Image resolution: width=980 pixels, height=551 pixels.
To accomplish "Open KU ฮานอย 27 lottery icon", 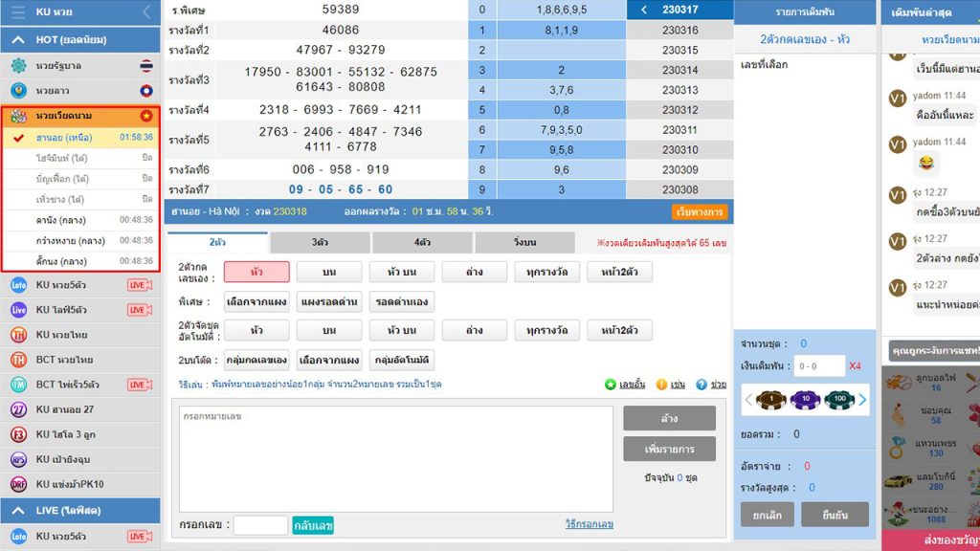I will tap(18, 409).
